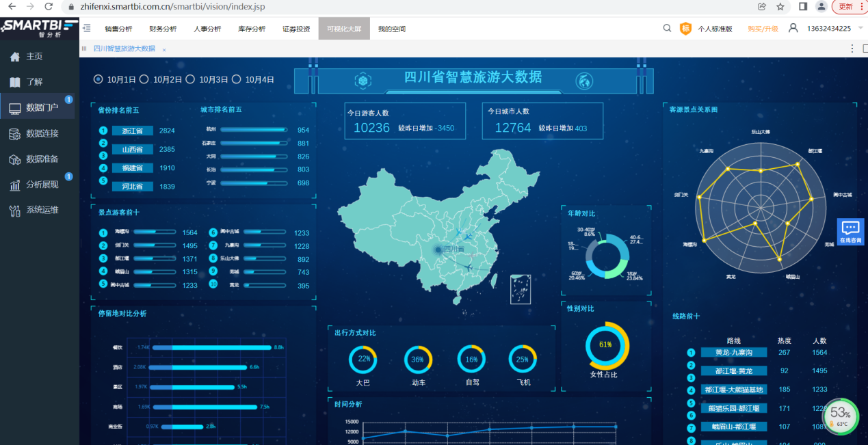Switch to the 财务分析 menu item
This screenshot has height=445, width=868.
(x=162, y=29)
